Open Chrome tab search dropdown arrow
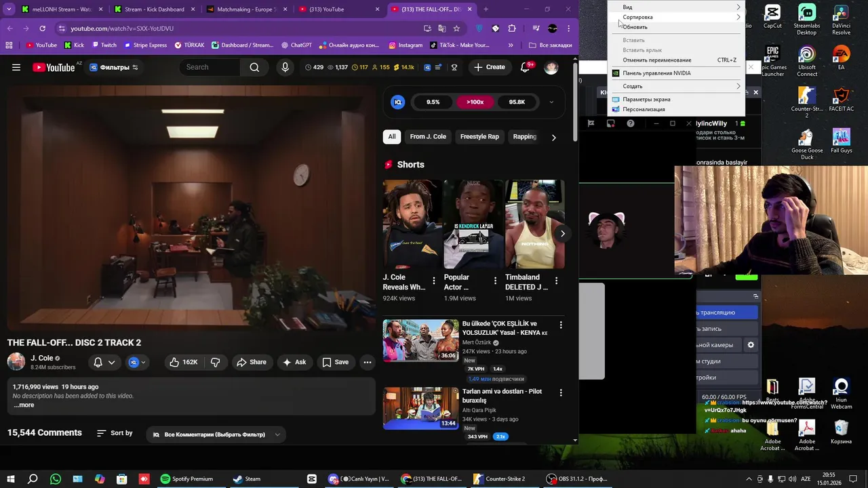 pos(9,9)
